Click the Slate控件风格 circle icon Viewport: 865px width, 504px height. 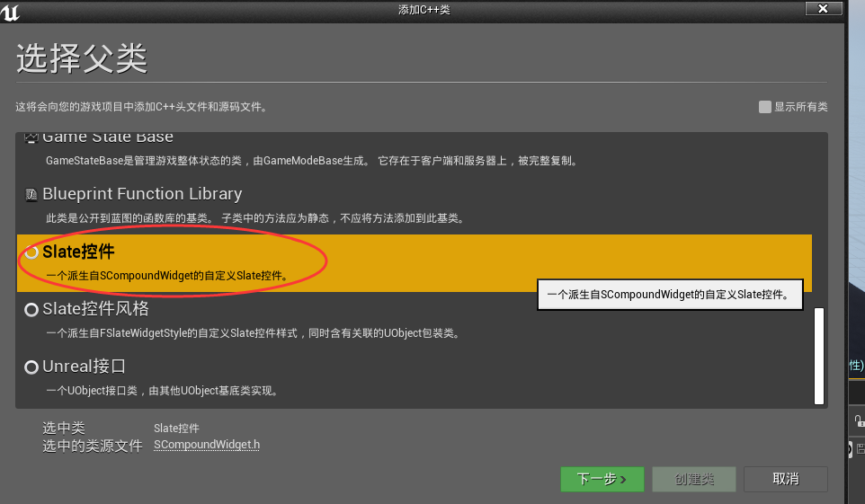click(31, 309)
